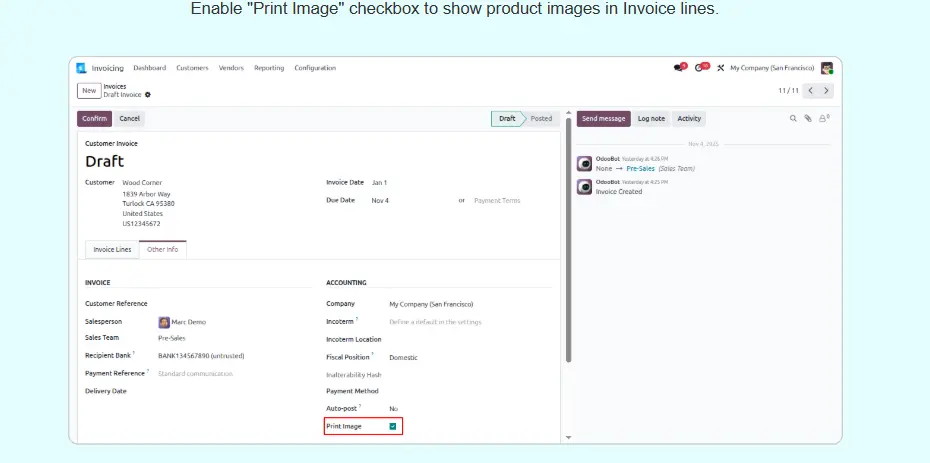The image size is (930, 463).
Task: Click the user avatar in top bar
Action: tap(826, 68)
